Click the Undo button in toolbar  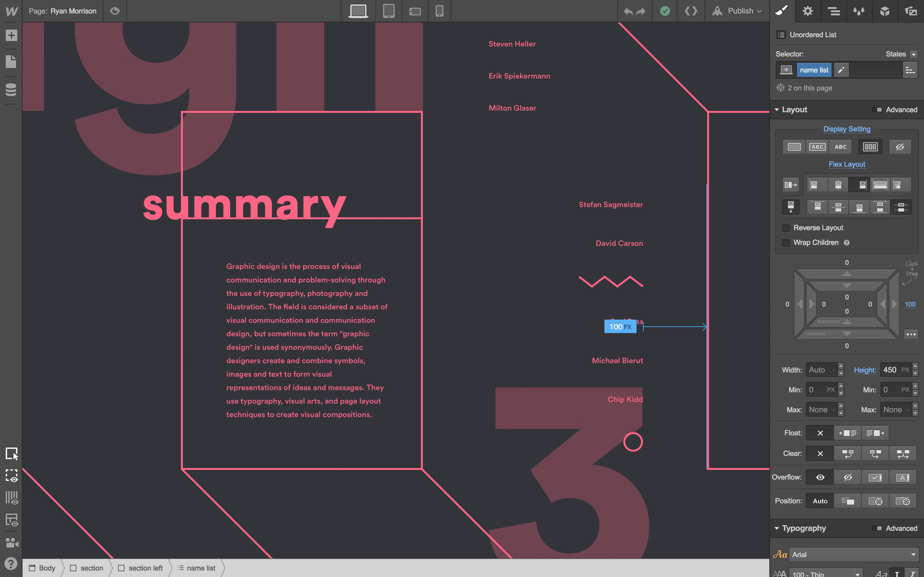tap(628, 11)
